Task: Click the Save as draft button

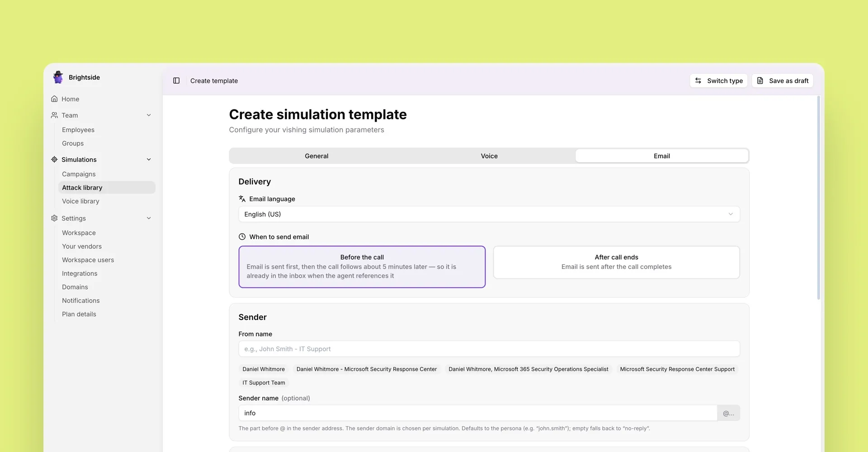Action: click(783, 80)
